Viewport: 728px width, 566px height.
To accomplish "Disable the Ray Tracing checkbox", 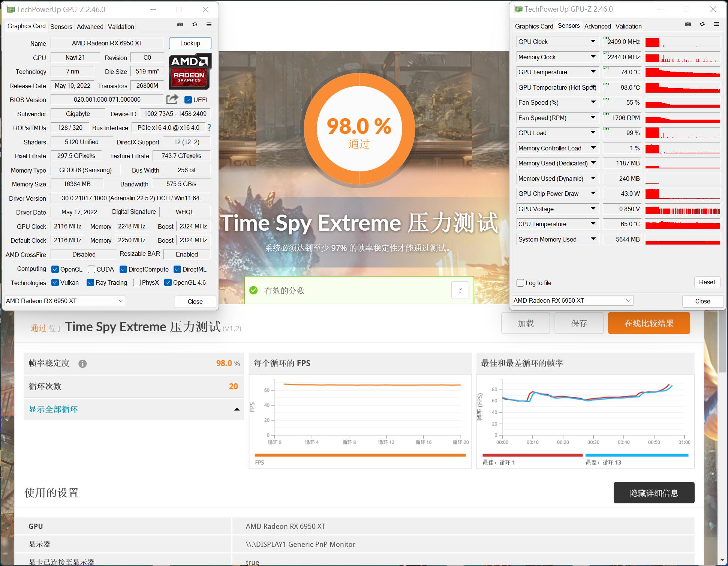I will pyautogui.click(x=90, y=282).
